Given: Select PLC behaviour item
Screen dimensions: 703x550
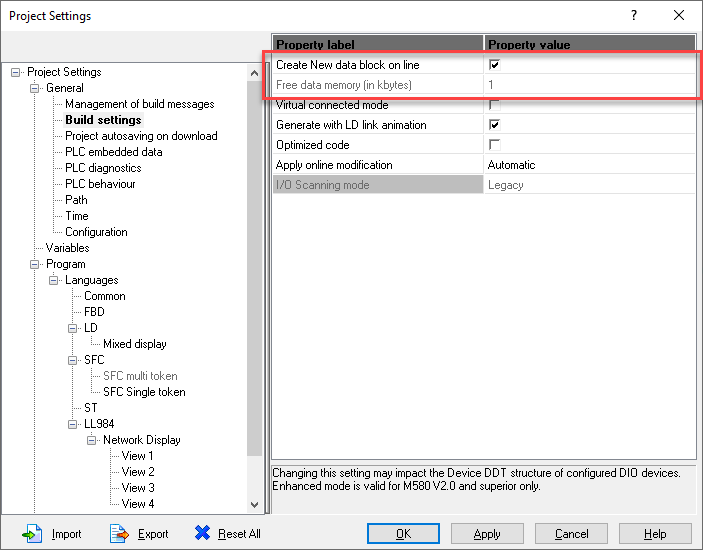Looking at the screenshot, I should (x=100, y=184).
